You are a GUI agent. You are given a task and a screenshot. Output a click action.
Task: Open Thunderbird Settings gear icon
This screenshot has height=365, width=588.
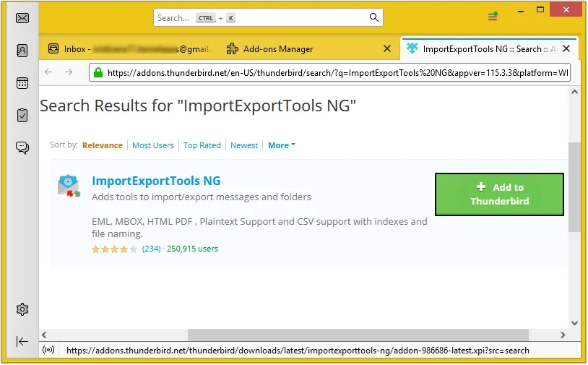coord(22,309)
